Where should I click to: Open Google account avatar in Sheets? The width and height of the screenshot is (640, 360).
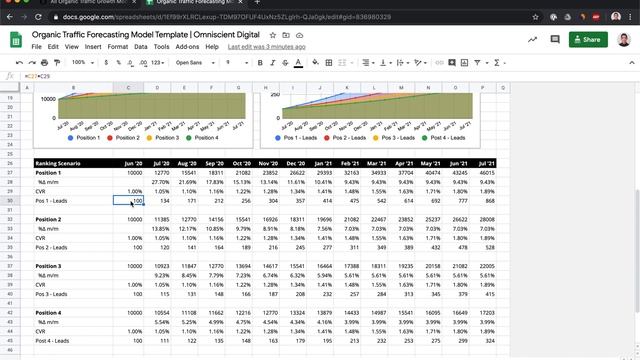coord(624,40)
